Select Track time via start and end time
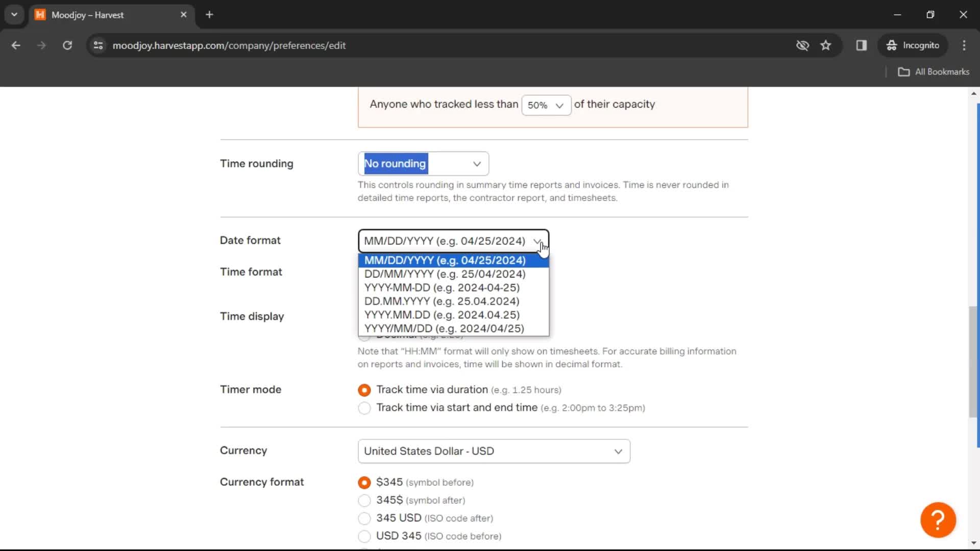This screenshot has height=551, width=980. tap(364, 408)
